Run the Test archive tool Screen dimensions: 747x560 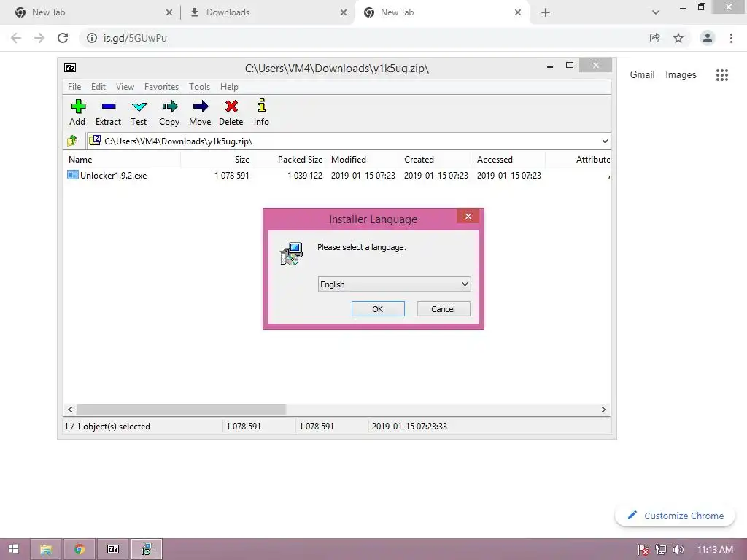(139, 106)
